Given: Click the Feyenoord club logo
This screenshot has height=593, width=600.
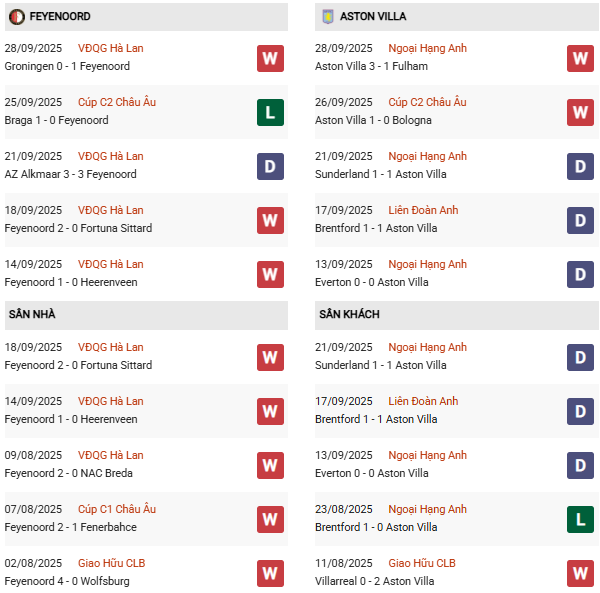Looking at the screenshot, I should tap(17, 17).
